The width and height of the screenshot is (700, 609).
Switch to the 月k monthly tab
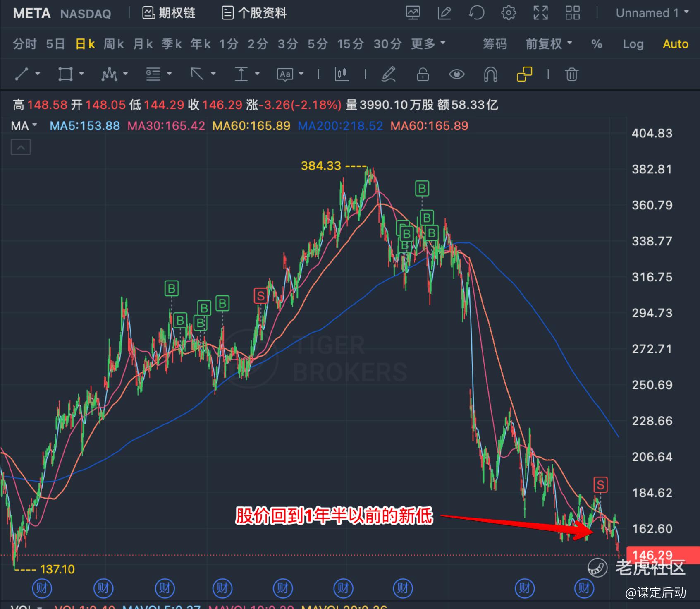[x=143, y=44]
